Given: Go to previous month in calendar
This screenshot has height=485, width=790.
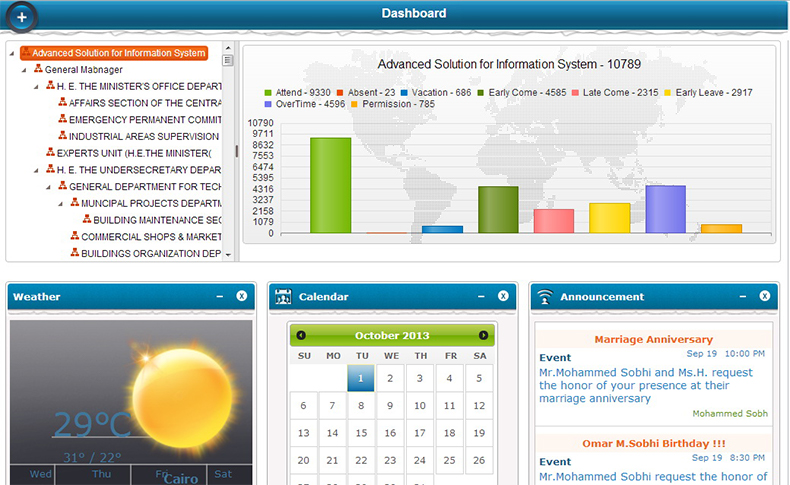Looking at the screenshot, I should 301,335.
